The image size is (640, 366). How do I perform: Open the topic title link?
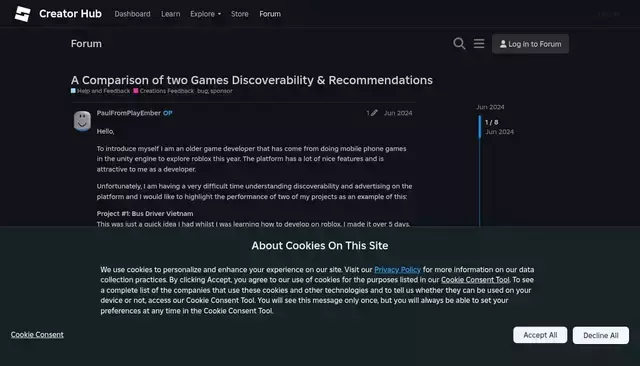pyautogui.click(x=251, y=80)
